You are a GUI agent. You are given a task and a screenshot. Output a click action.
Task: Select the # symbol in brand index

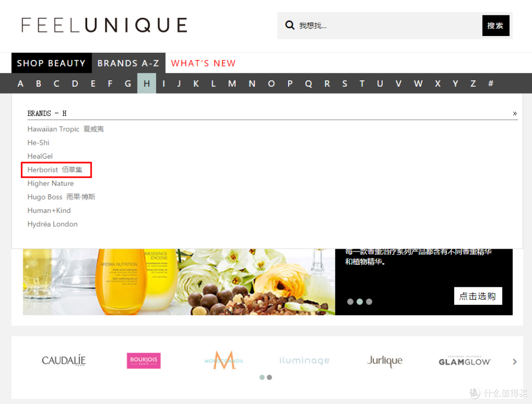491,83
